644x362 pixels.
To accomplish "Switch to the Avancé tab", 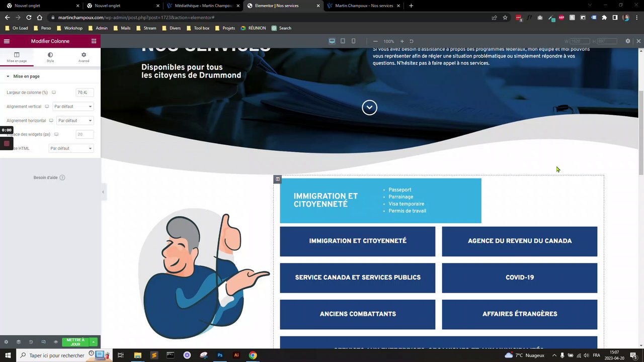I will coord(84,57).
